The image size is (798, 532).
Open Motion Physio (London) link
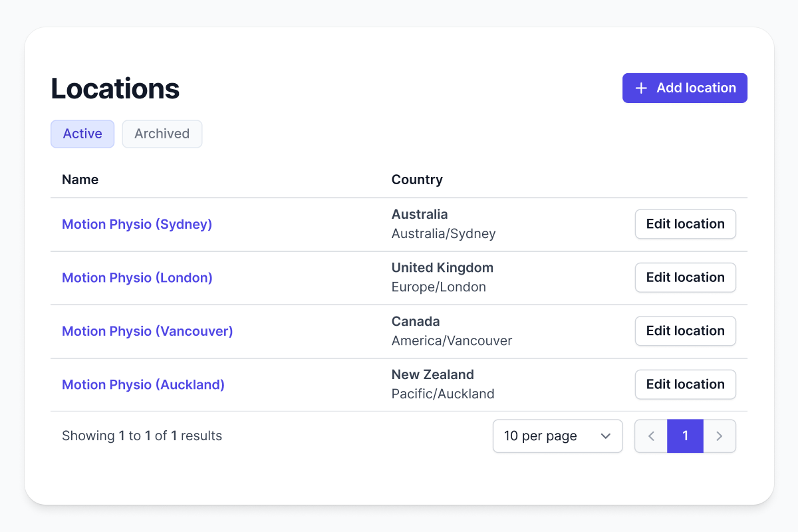[x=137, y=278]
